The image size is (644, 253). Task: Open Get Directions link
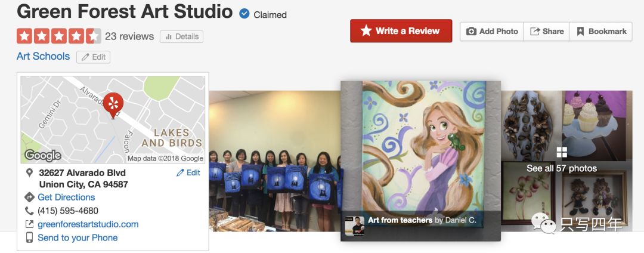click(x=66, y=197)
